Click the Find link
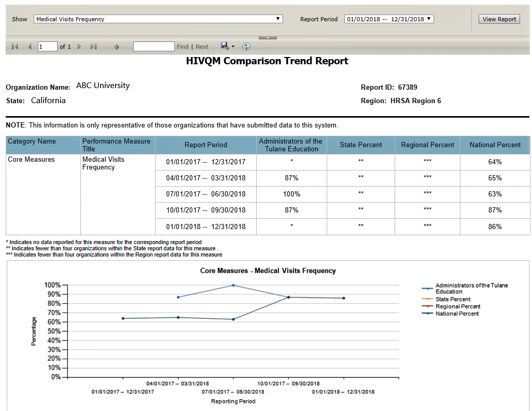The image size is (532, 411). point(183,47)
